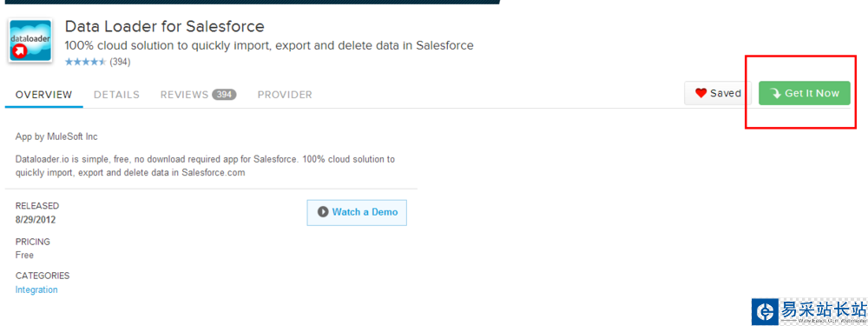
Task: Click the curved arrow icon on Get It Now
Action: pos(775,94)
